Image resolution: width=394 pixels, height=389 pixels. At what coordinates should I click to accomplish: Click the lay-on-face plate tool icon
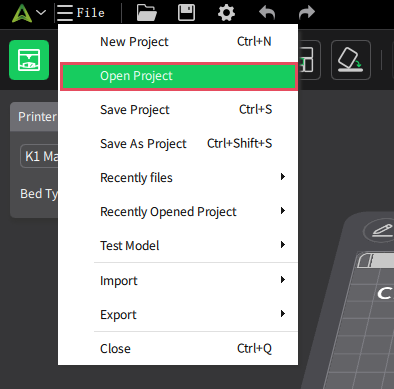pos(351,60)
